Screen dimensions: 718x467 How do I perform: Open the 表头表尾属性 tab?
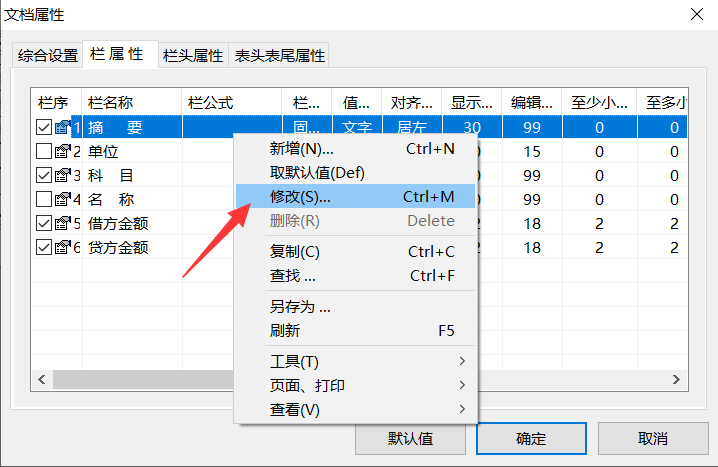pos(279,56)
